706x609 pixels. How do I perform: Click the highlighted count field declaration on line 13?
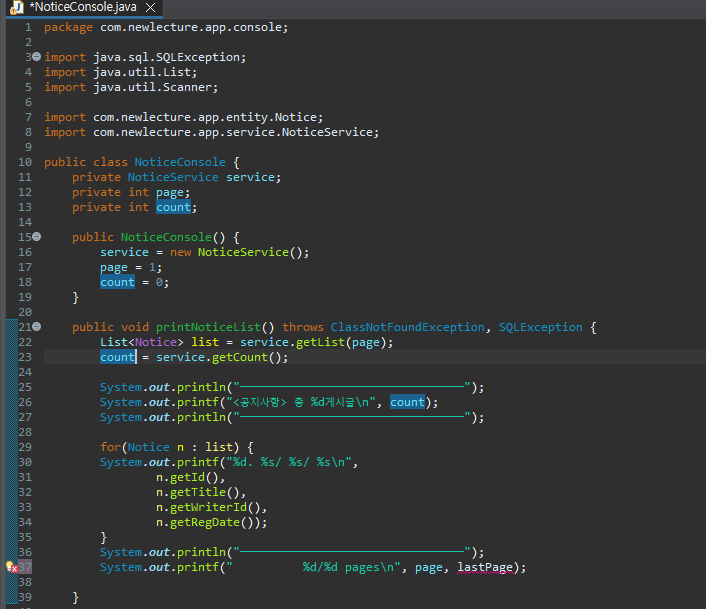click(173, 207)
